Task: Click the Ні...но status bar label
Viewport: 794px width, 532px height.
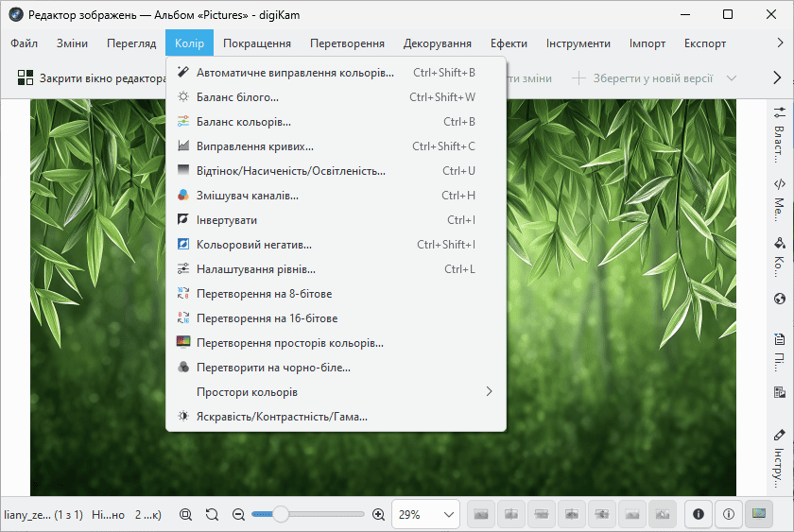Action: point(108,515)
